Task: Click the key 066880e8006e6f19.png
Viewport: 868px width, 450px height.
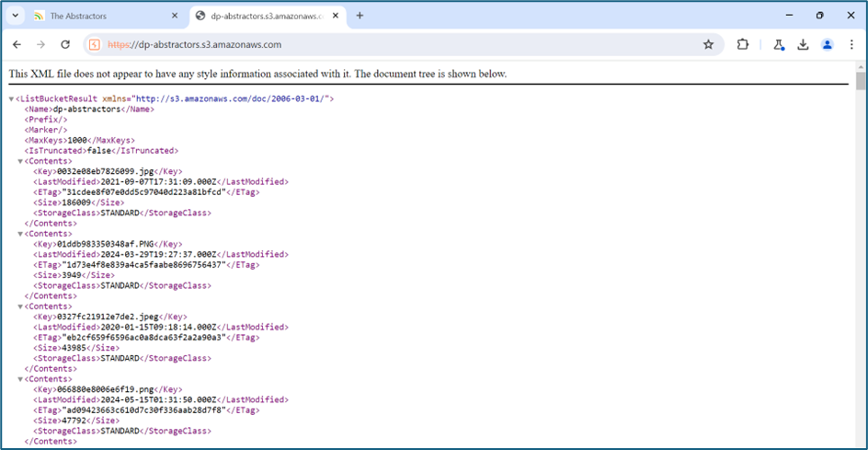Action: 106,389
